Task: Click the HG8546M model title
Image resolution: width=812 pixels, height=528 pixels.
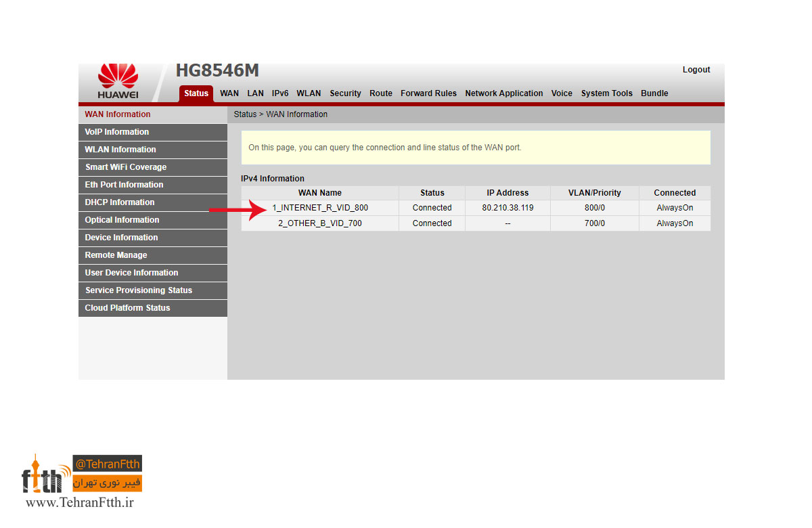Action: [x=217, y=71]
